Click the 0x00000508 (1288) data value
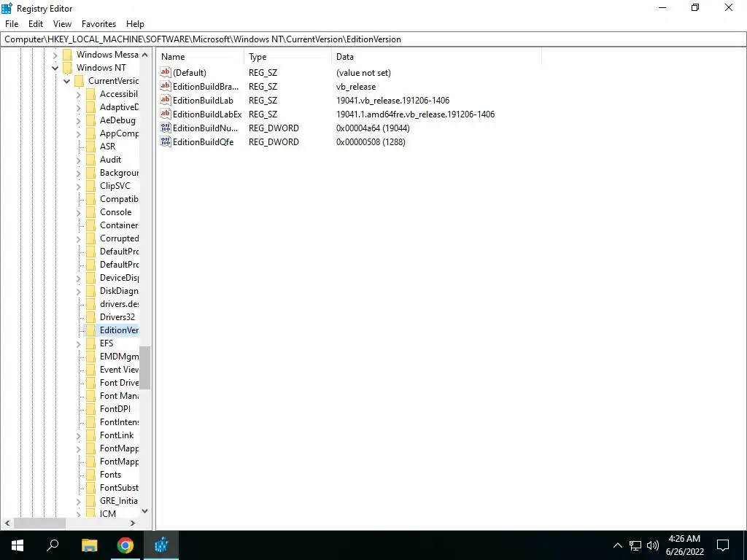 coord(371,142)
